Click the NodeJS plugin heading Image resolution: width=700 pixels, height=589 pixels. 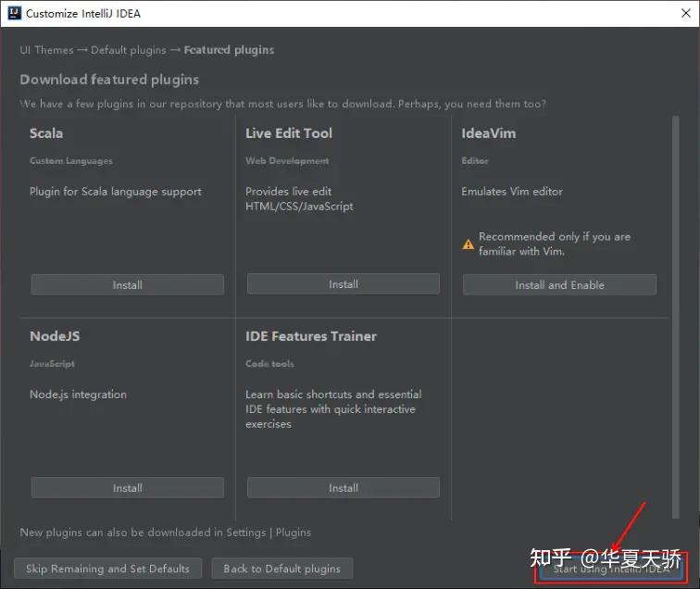(x=55, y=336)
